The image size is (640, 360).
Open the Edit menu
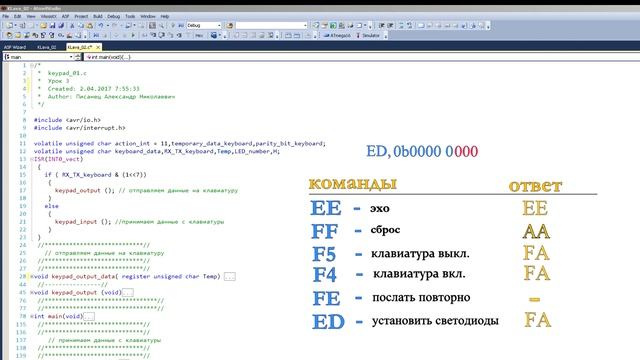tap(18, 16)
